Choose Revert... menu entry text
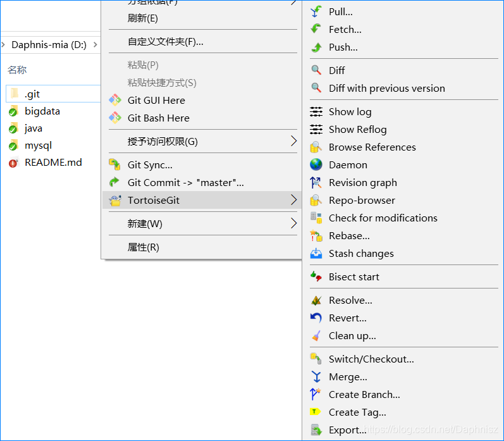 [x=347, y=318]
